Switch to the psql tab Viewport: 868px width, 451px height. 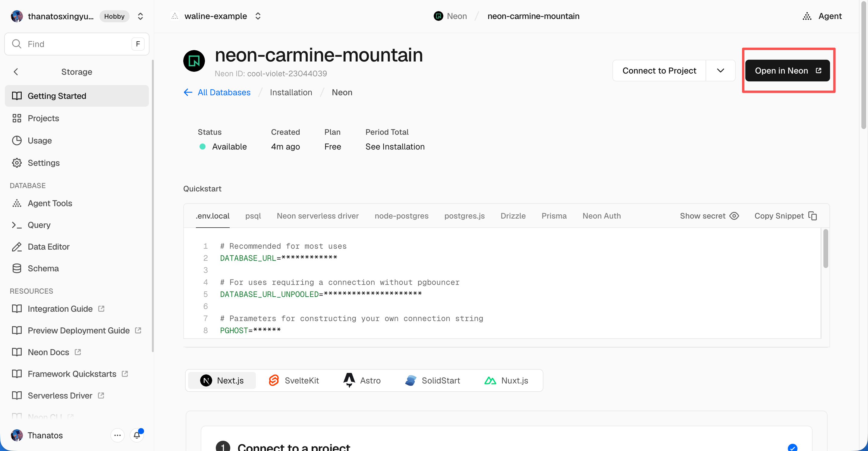coord(253,216)
